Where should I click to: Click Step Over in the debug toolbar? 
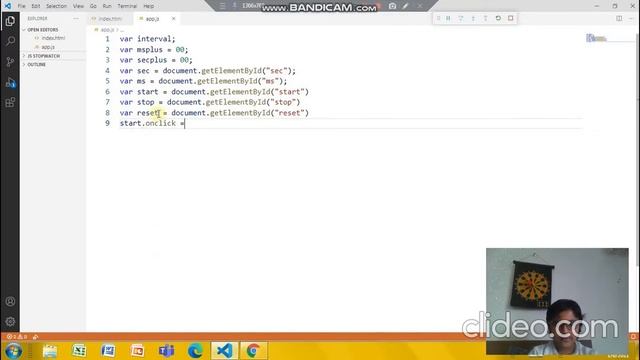coord(460,18)
